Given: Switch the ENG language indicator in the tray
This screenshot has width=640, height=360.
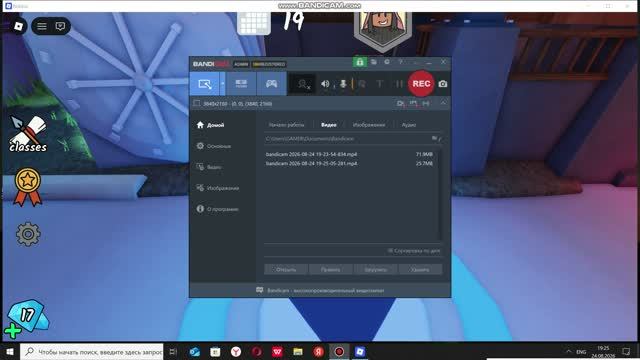Looking at the screenshot, I should [x=581, y=351].
